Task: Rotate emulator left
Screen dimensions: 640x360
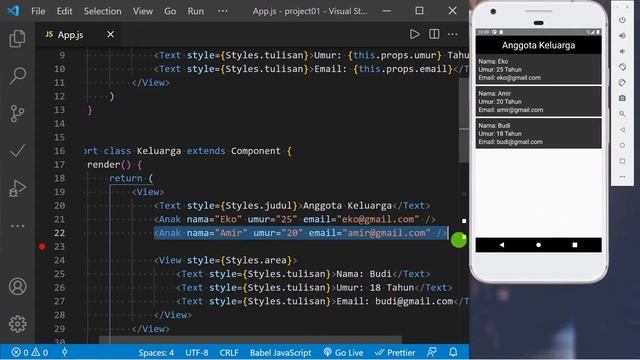Action: (x=622, y=67)
